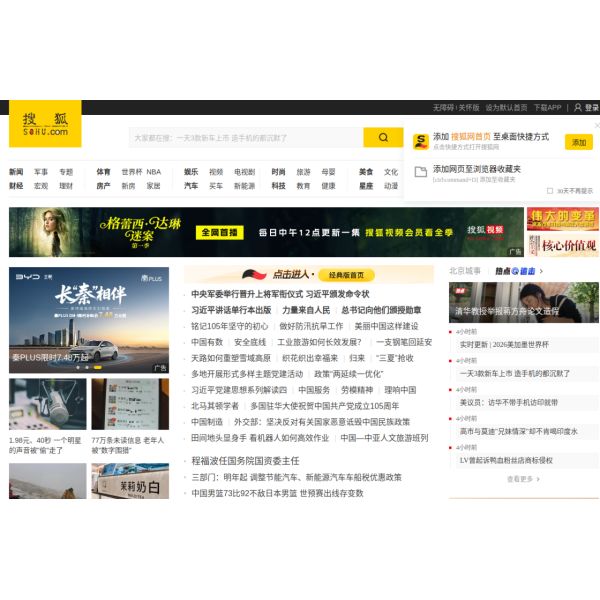Click the 核心价值观 side banner

pos(562,245)
